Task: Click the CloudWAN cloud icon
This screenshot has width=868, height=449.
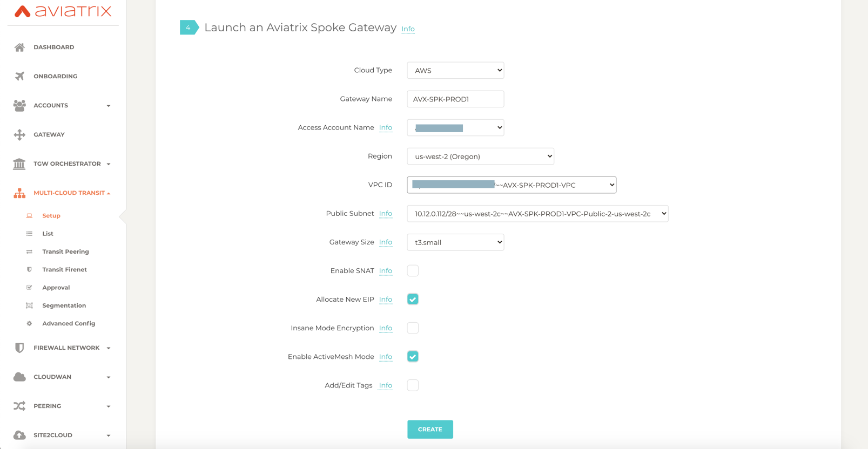Action: (x=19, y=377)
